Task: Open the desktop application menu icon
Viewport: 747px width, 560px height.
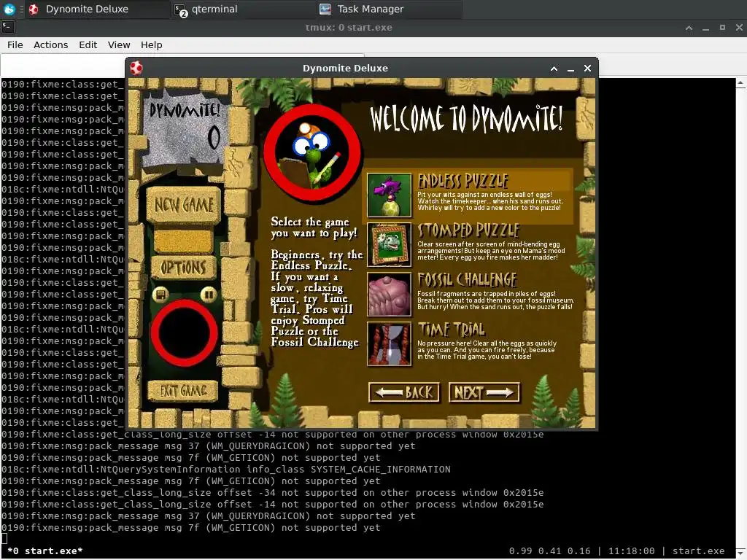Action: point(9,9)
